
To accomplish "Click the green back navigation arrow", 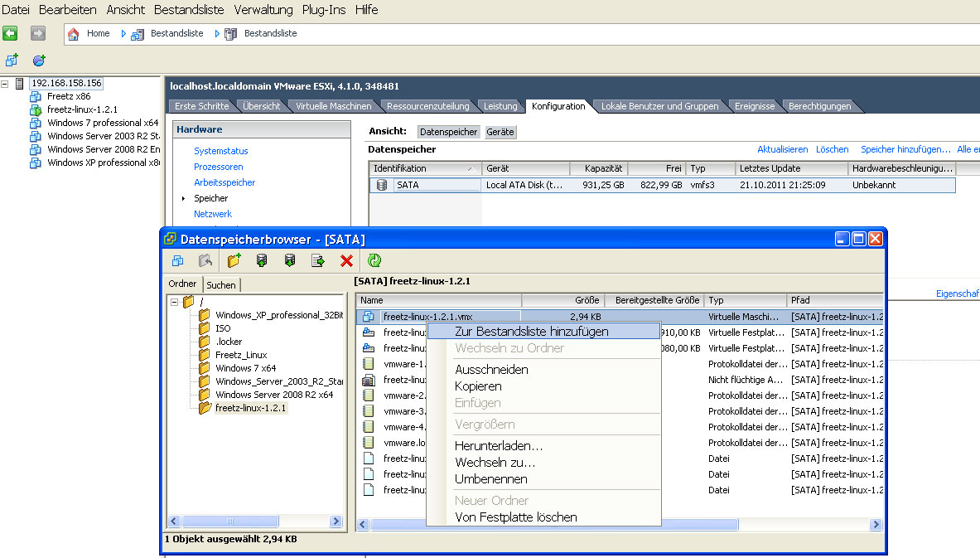I will [x=10, y=33].
